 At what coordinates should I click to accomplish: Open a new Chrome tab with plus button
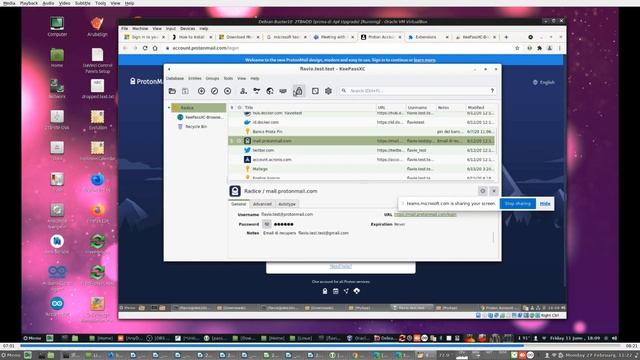(506, 37)
